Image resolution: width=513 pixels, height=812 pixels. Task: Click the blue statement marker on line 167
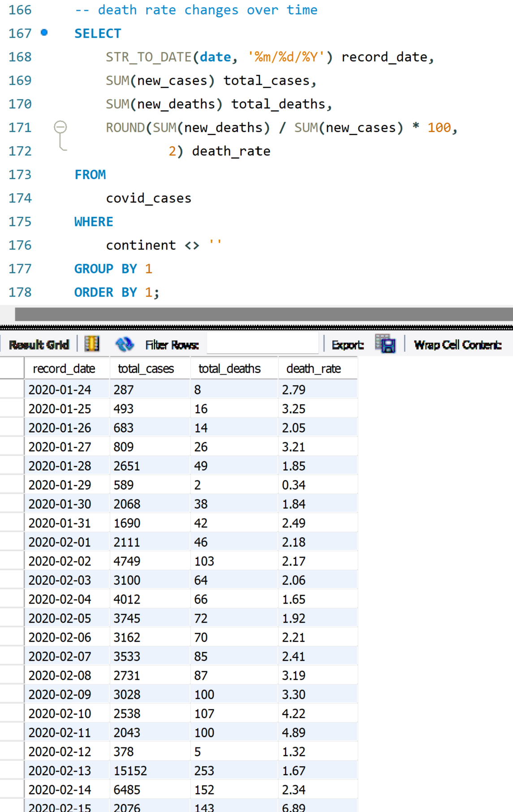44,32
